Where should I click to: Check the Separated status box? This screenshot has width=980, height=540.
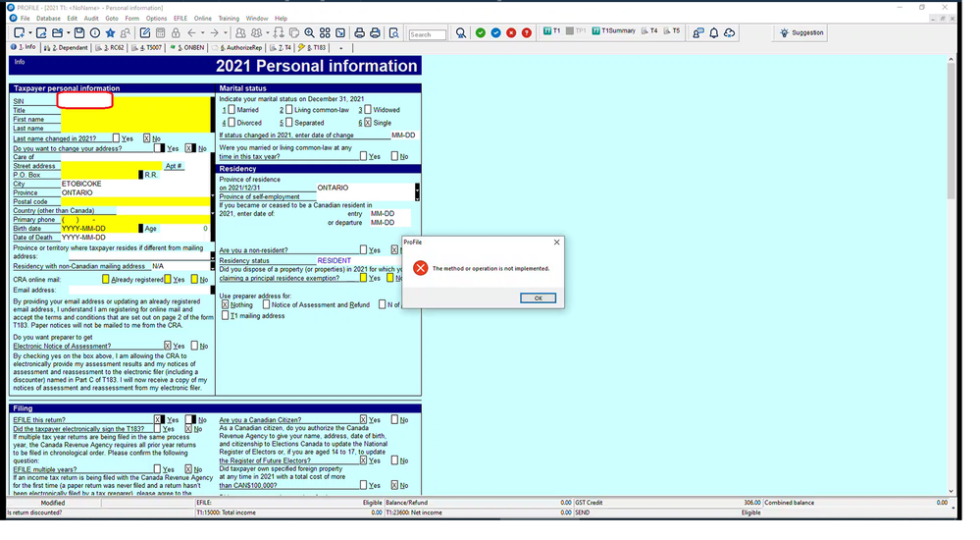[x=288, y=123]
